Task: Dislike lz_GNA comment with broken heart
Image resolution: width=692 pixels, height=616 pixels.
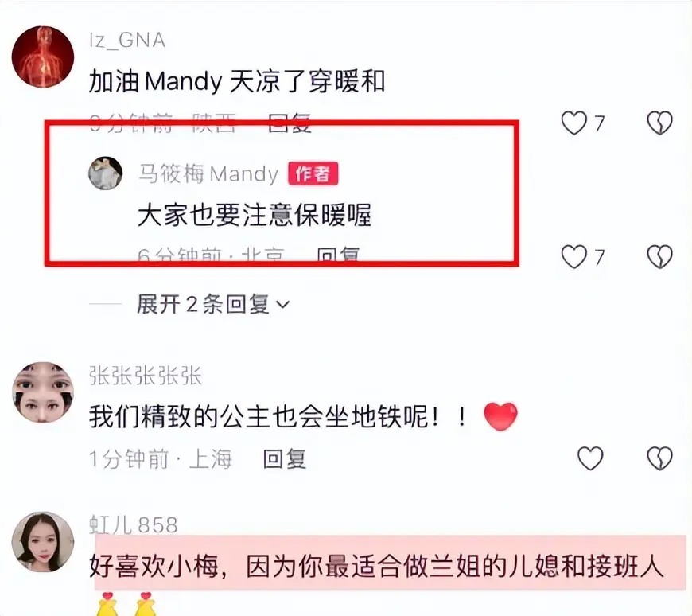Action: coord(659,123)
